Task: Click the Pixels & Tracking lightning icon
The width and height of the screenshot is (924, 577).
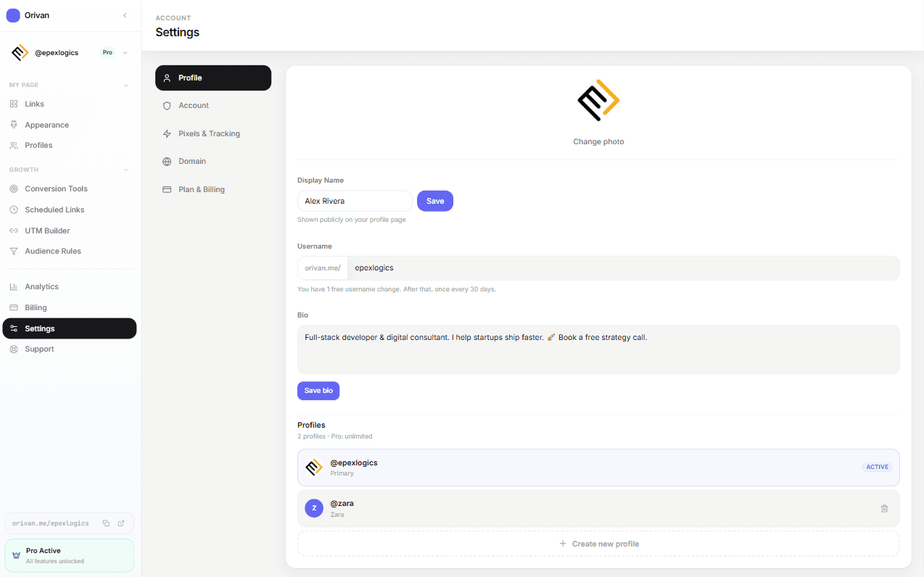Action: click(167, 133)
